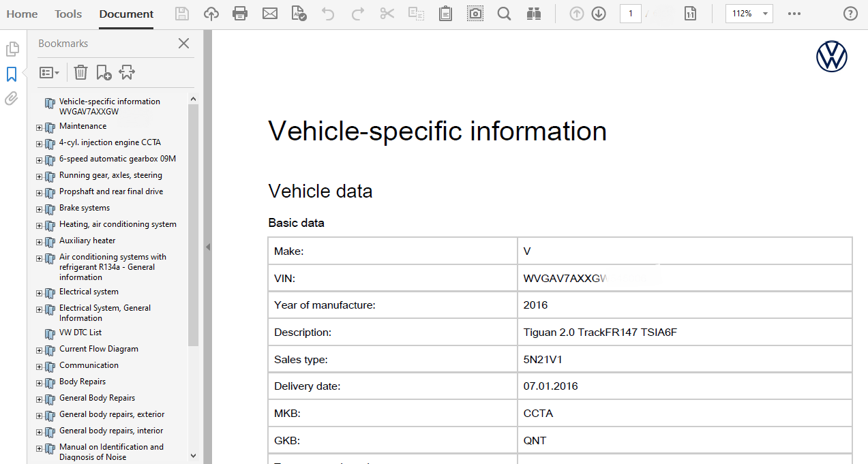Select the Snapshot camera tool

[475, 13]
